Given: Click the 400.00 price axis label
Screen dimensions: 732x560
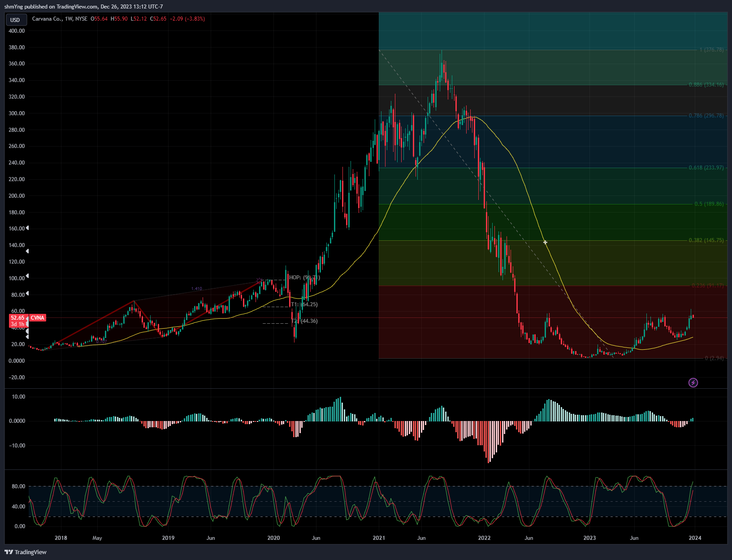Looking at the screenshot, I should 17,31.
